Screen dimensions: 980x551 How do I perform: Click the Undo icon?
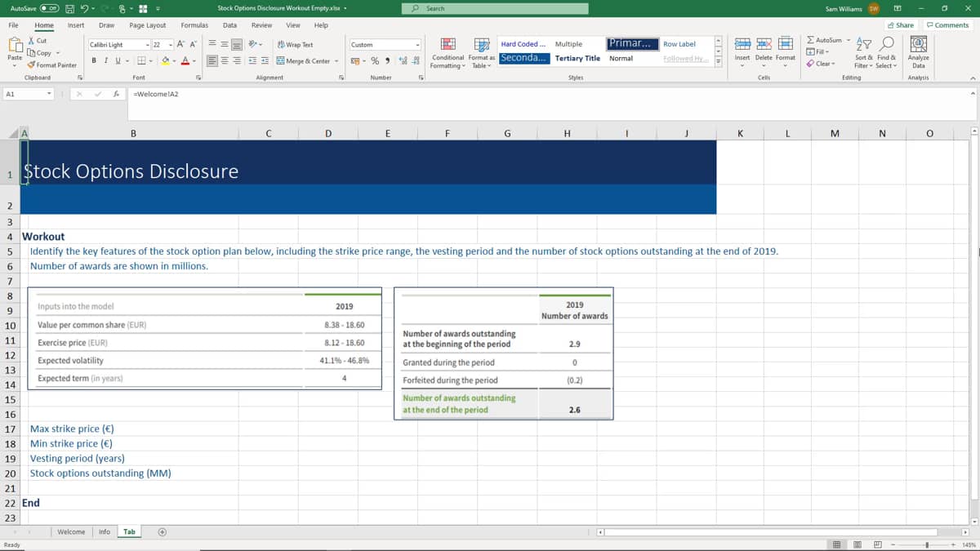click(85, 8)
